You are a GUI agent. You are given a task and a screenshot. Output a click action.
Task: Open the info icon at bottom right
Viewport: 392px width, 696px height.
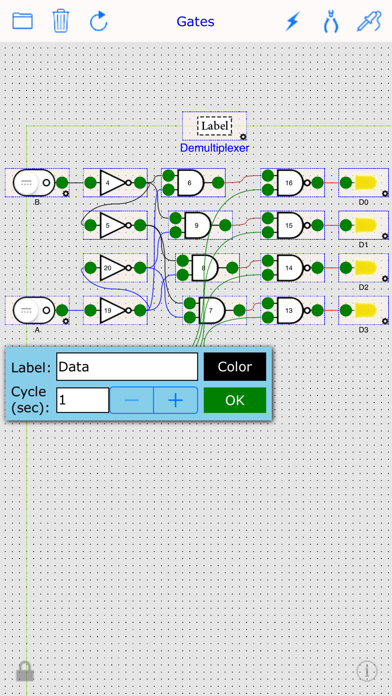pos(367,671)
